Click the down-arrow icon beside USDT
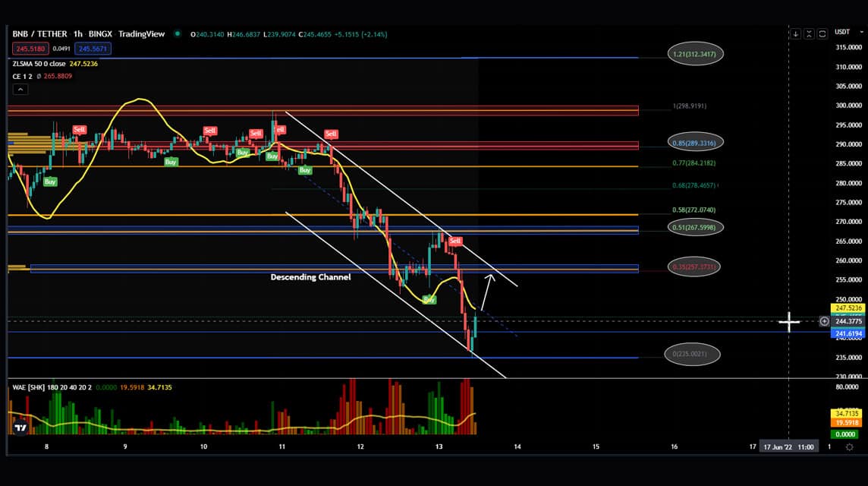Viewport: 868px width, 486px height. tap(795, 34)
